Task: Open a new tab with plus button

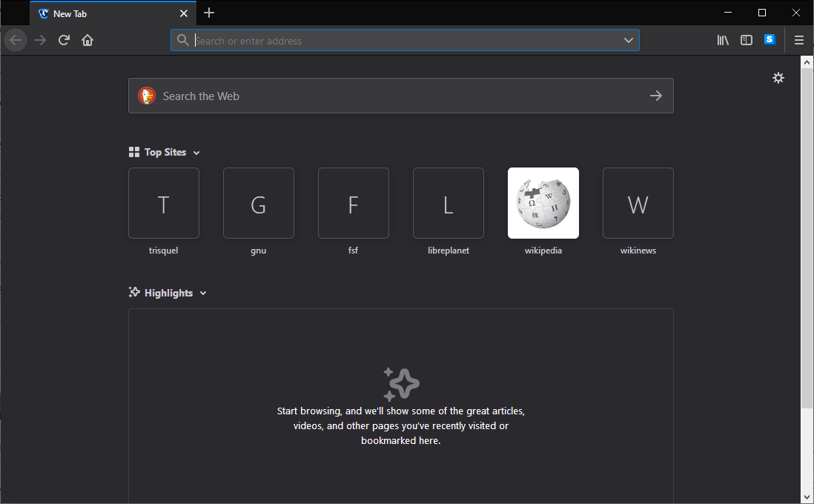Action: point(209,13)
